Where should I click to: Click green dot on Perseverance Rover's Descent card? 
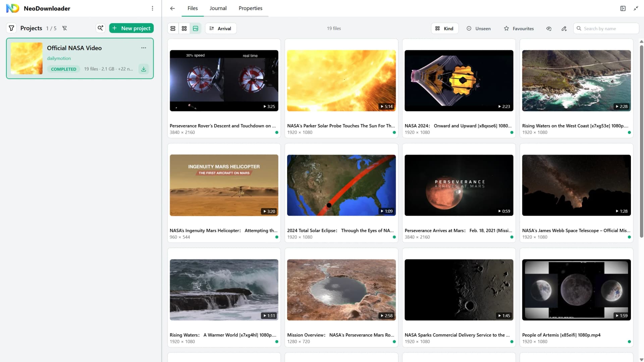click(277, 133)
